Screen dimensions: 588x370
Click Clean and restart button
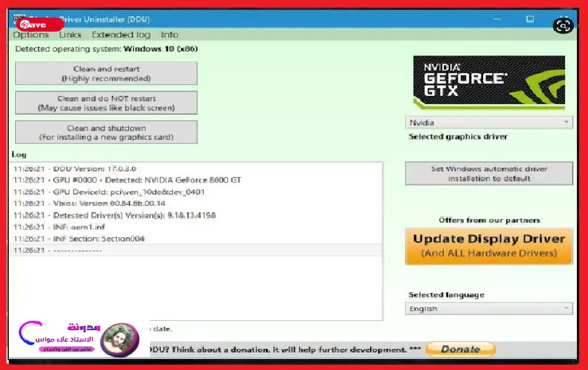(107, 74)
